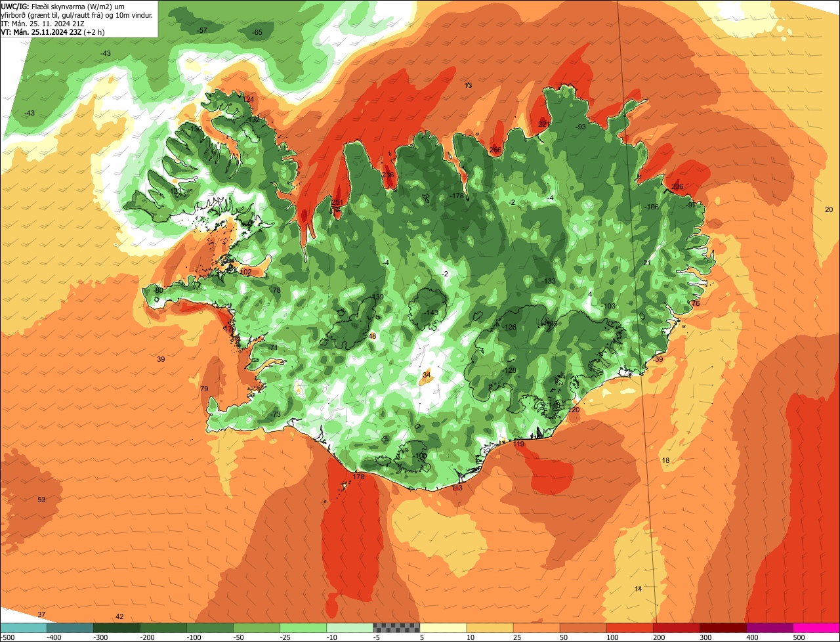840x642 pixels.
Task: Click the map value -73
Action: click(276, 414)
